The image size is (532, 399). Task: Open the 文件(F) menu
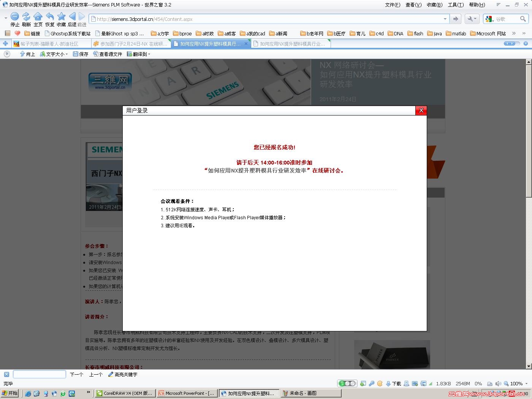coord(393,5)
